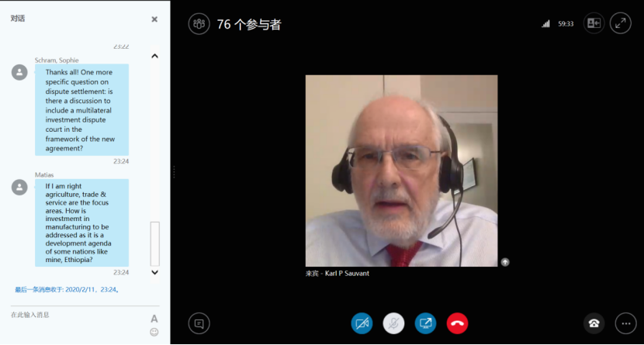Screen dimensions: 644x345
Task: Click the last message received timestamp link
Action: [x=66, y=290]
